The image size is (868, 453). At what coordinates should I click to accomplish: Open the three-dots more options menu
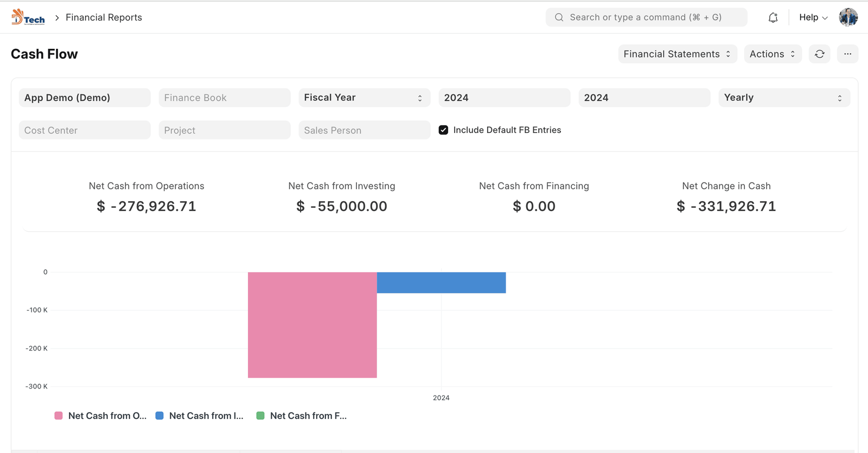coord(847,54)
